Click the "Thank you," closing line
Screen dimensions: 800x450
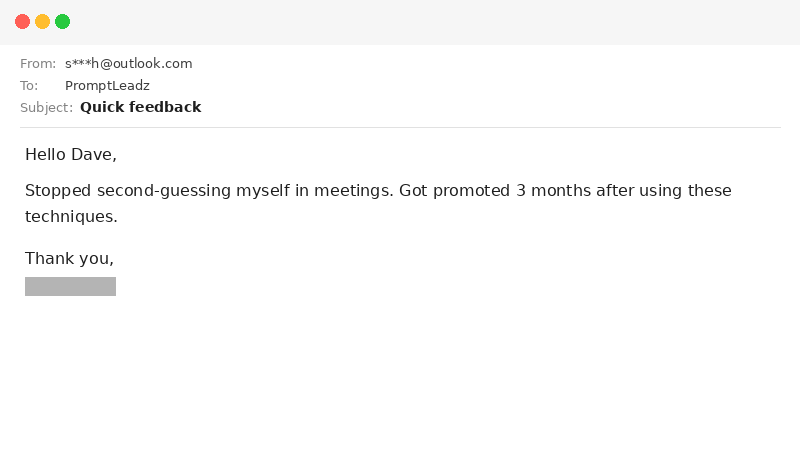[69, 259]
